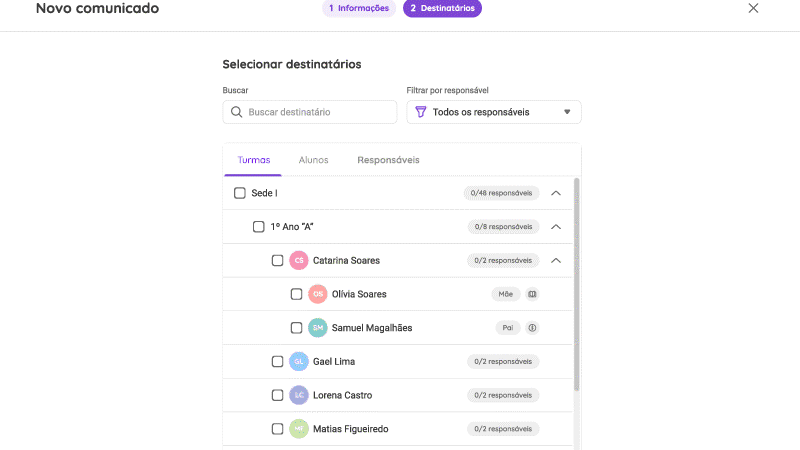Focus the Buscar destinatário search field

(310, 112)
